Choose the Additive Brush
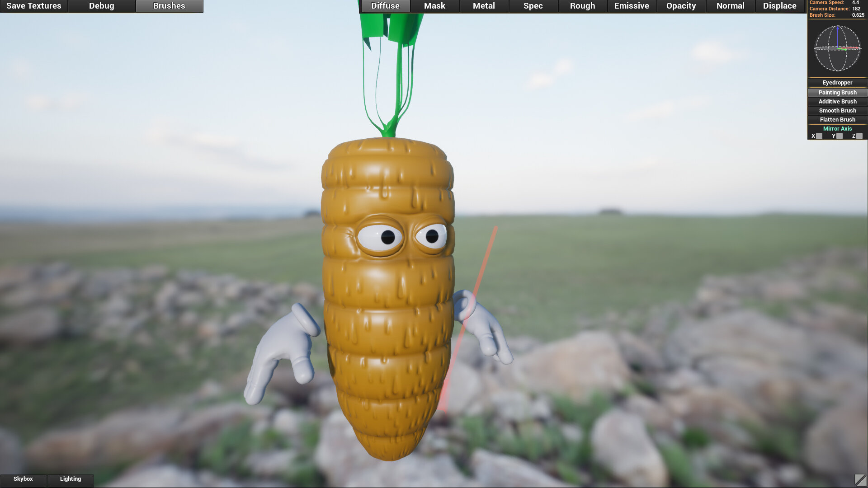Image resolution: width=868 pixels, height=488 pixels. pos(837,102)
